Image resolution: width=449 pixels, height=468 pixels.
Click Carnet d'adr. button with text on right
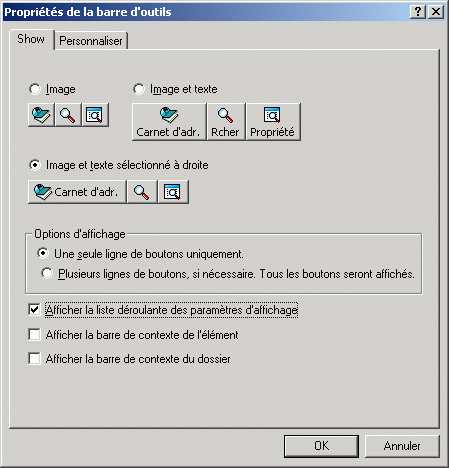coord(77,192)
